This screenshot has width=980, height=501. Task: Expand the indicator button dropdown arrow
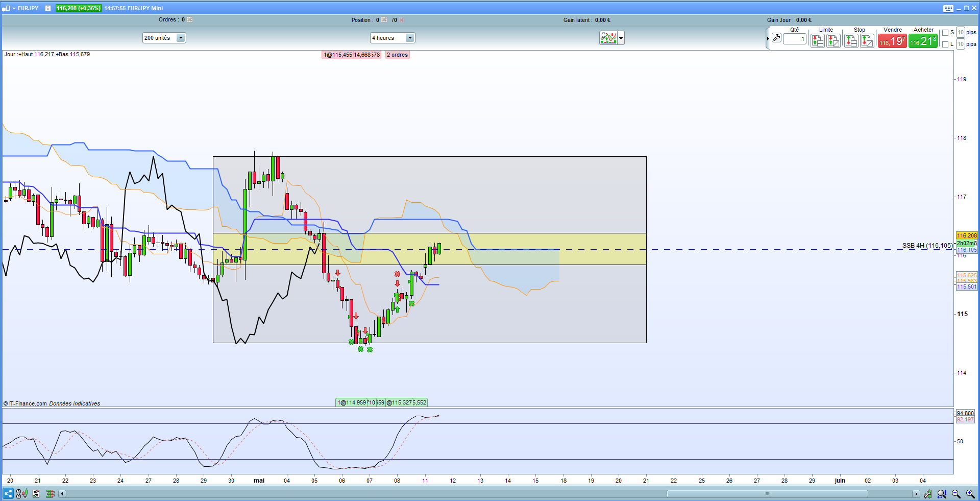click(621, 38)
